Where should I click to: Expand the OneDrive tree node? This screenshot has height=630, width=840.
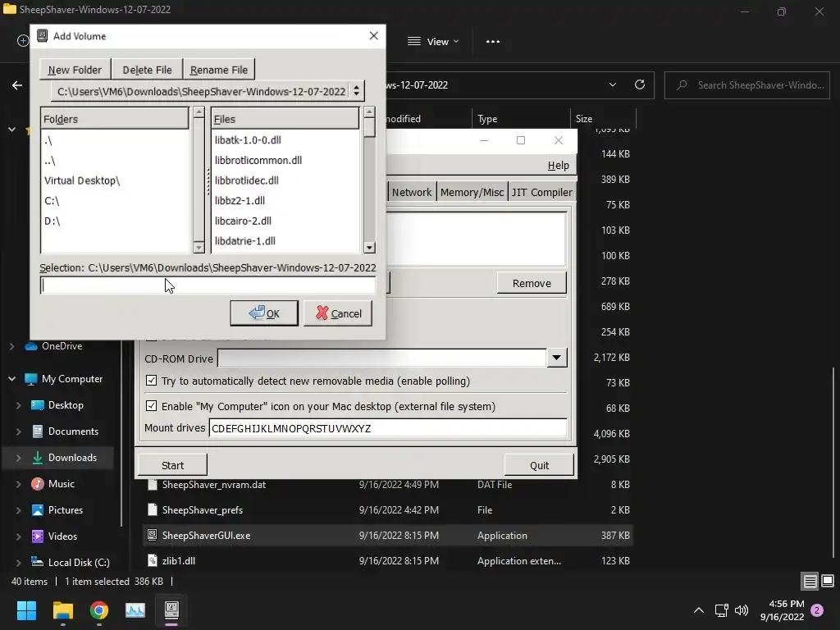11,347
